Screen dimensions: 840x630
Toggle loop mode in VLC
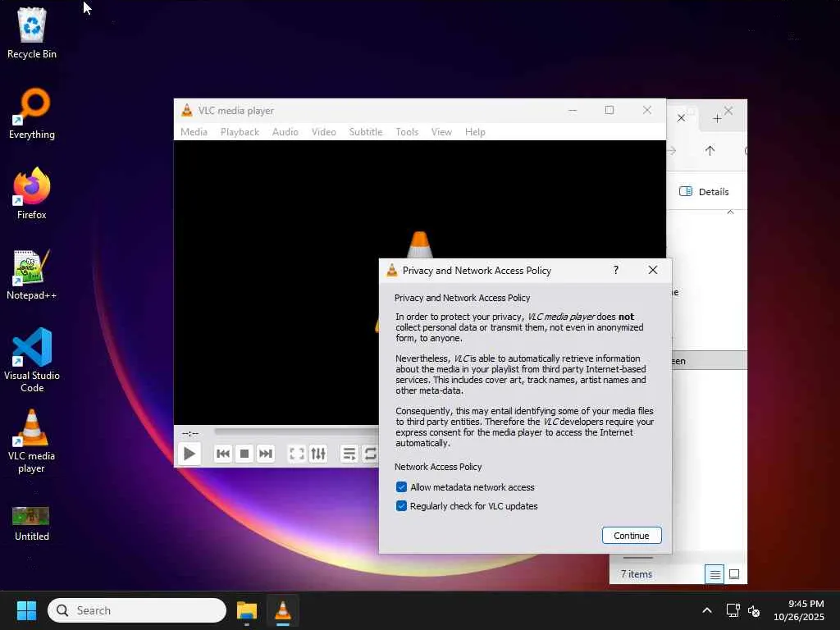coord(370,454)
